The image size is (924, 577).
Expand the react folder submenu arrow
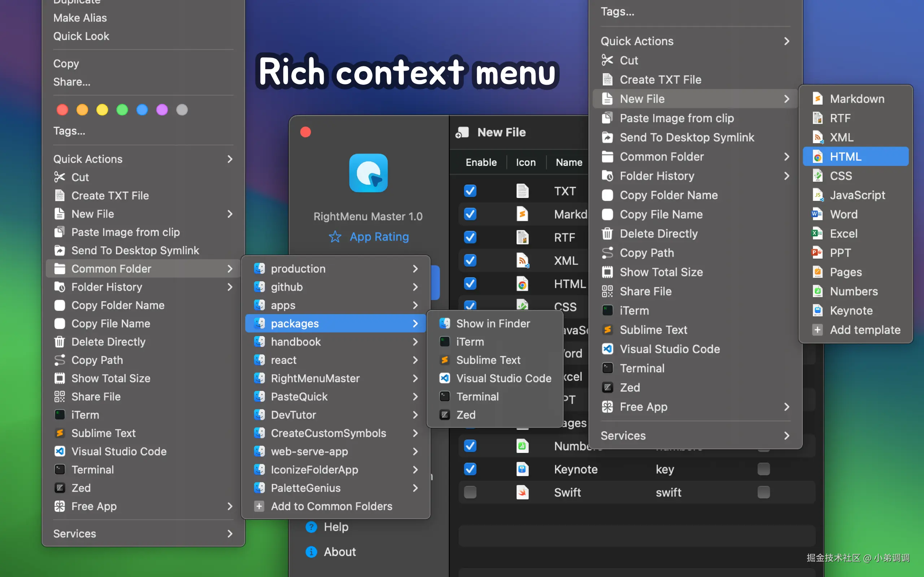pos(415,360)
